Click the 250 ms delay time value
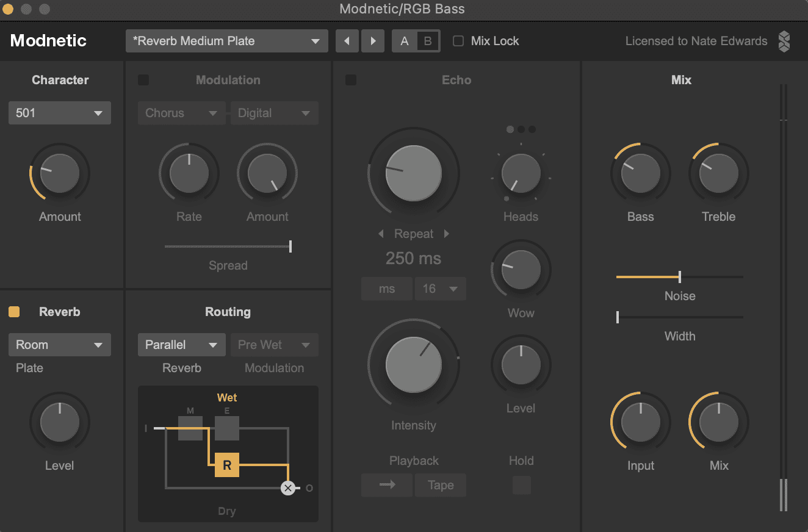 pyautogui.click(x=414, y=259)
